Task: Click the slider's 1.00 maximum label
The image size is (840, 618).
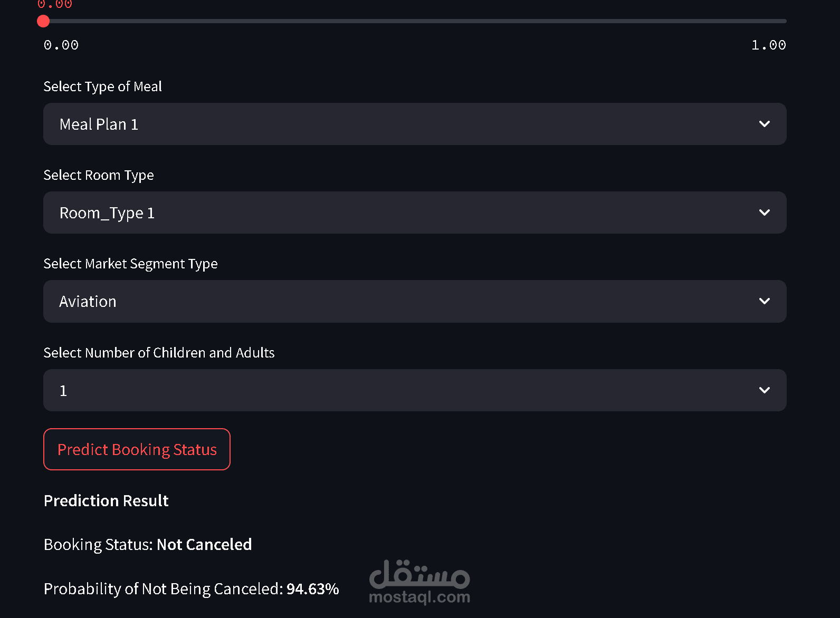Action: (x=768, y=45)
